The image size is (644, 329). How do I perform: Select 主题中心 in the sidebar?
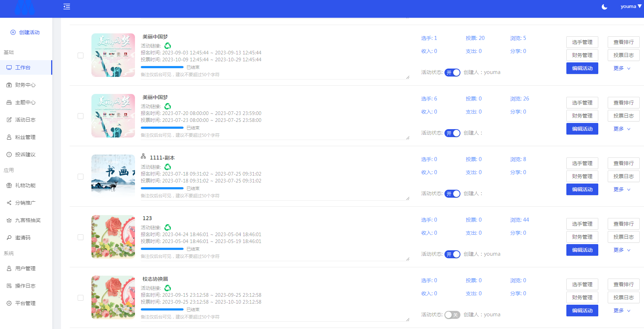coord(25,102)
